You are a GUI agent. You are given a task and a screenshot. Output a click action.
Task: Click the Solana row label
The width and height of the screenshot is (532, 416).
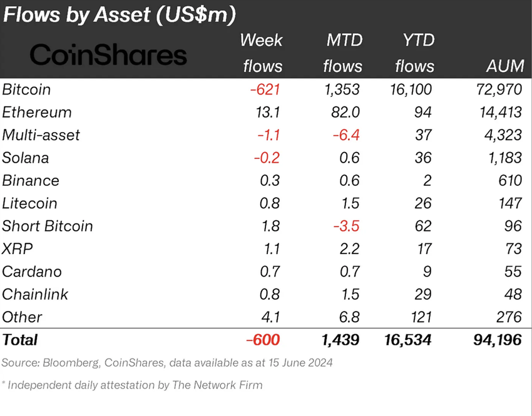[x=26, y=158]
